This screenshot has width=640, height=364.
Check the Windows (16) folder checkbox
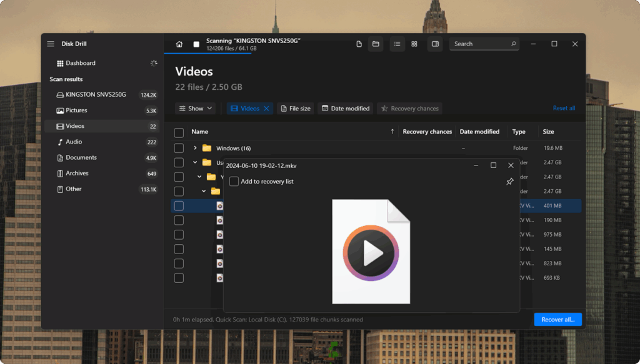179,148
